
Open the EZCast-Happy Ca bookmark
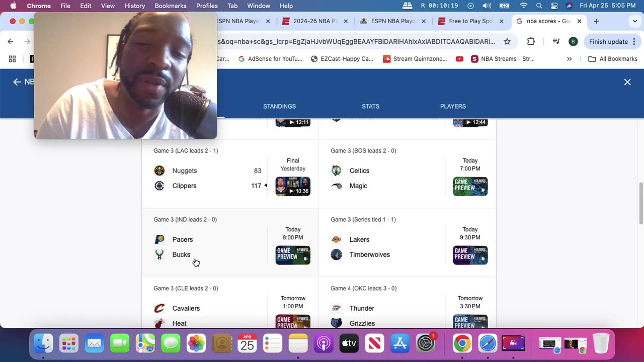(x=342, y=59)
